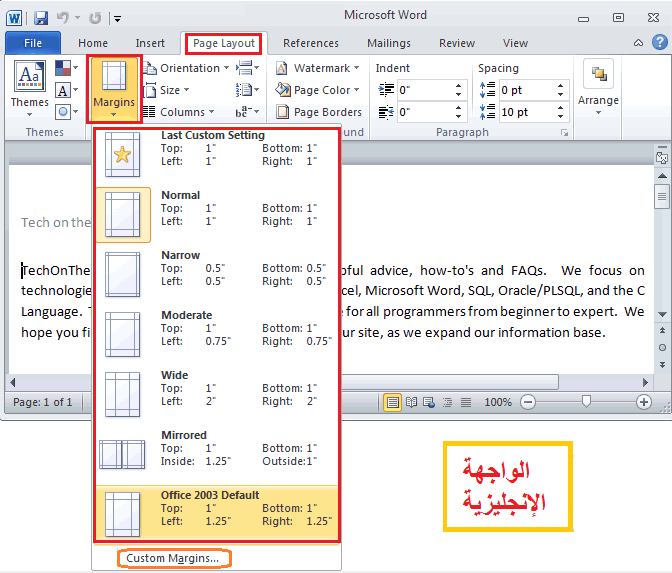Open Theme Colors dropdown

(x=66, y=68)
